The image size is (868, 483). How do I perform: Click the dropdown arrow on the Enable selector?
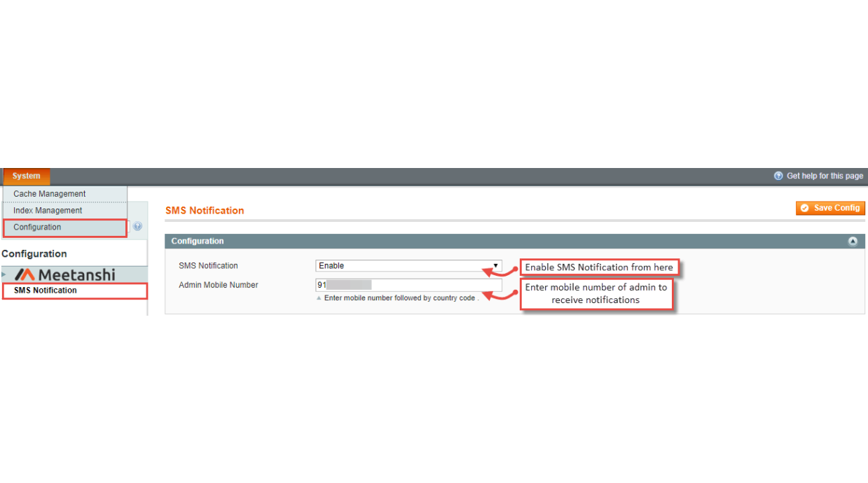point(495,265)
